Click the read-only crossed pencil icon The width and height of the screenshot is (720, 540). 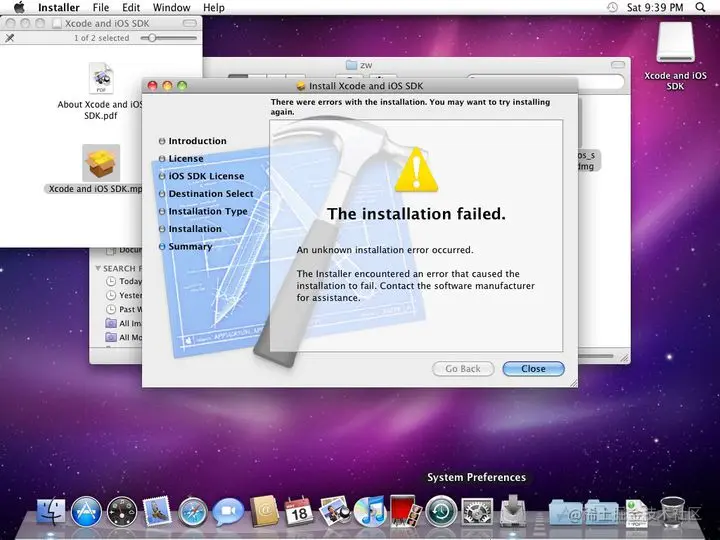click(10, 38)
